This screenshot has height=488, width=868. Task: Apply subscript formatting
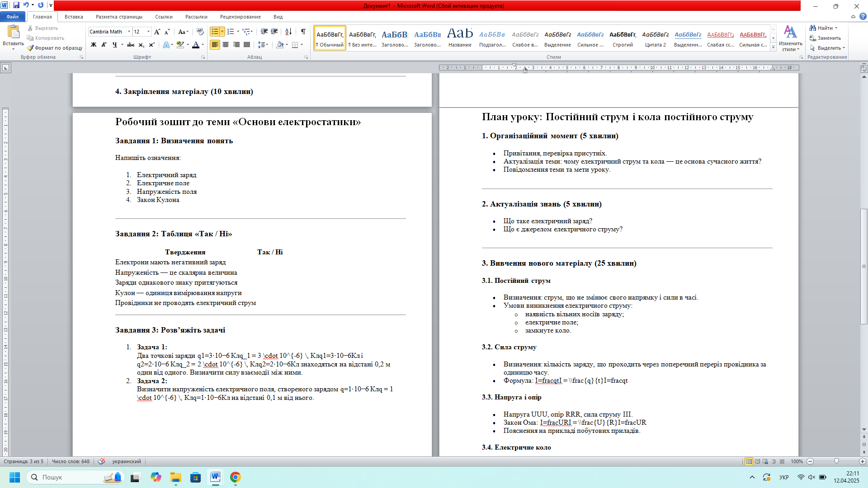pyautogui.click(x=141, y=45)
